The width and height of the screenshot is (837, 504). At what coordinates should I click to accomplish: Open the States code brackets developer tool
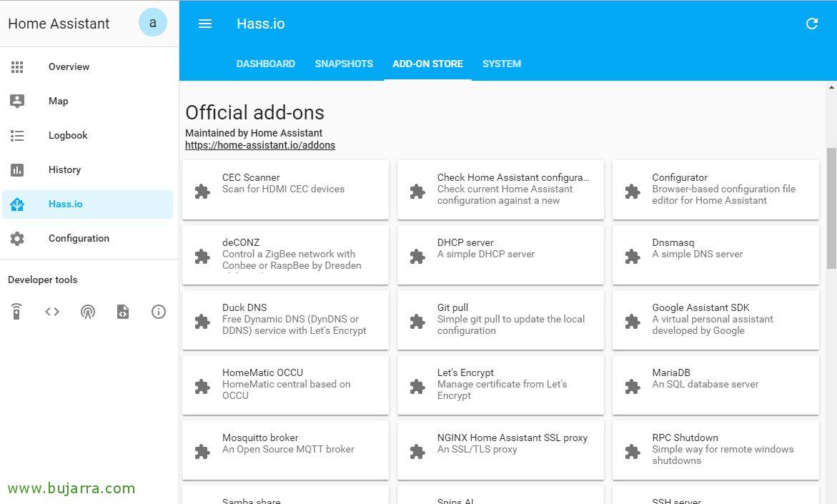[x=52, y=311]
